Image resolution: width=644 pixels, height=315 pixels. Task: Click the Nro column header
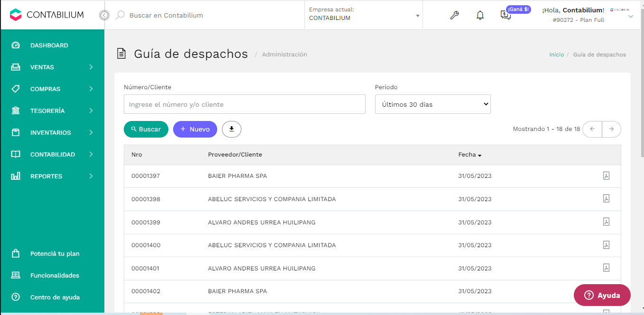point(137,155)
